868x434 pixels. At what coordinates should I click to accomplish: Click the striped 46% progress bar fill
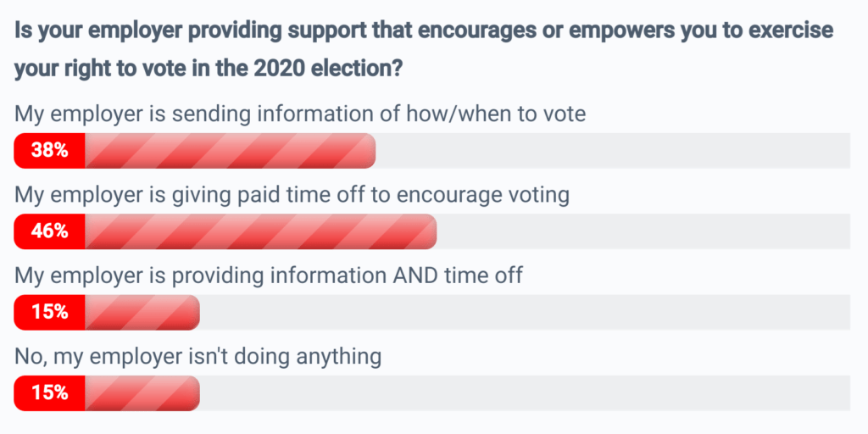pyautogui.click(x=261, y=231)
